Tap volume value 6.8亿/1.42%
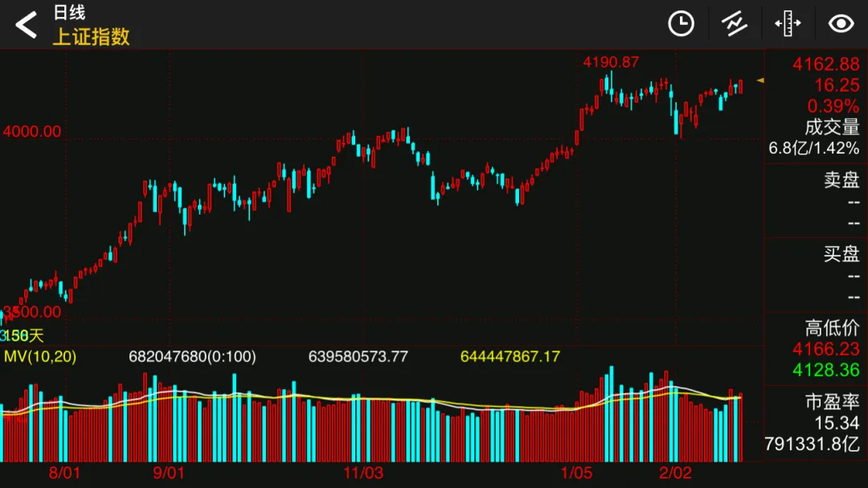868x488 pixels. [813, 149]
